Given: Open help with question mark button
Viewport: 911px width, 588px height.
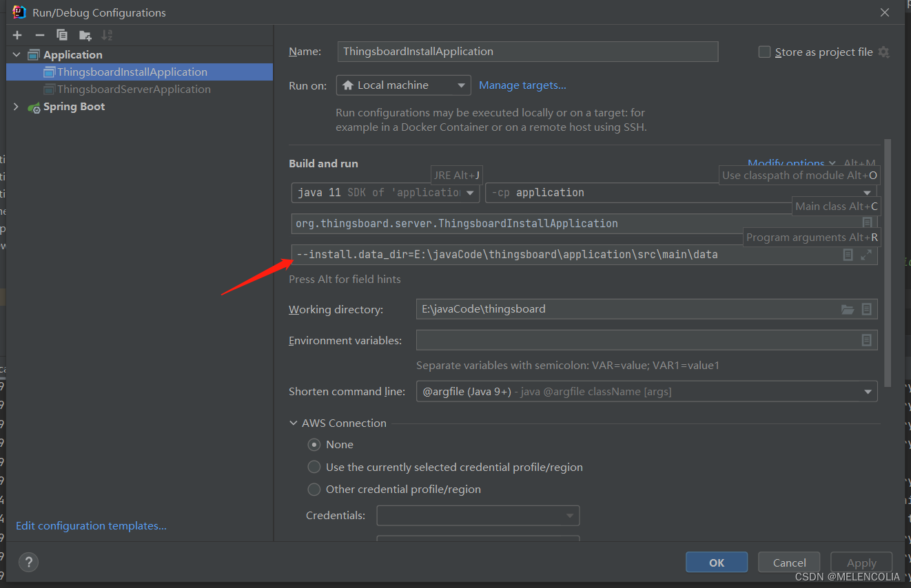Looking at the screenshot, I should pos(28,561).
